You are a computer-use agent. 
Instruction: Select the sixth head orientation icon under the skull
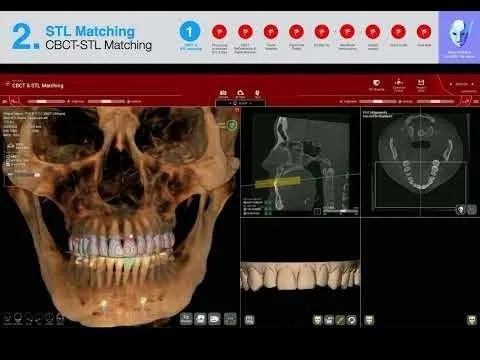pos(60,318)
